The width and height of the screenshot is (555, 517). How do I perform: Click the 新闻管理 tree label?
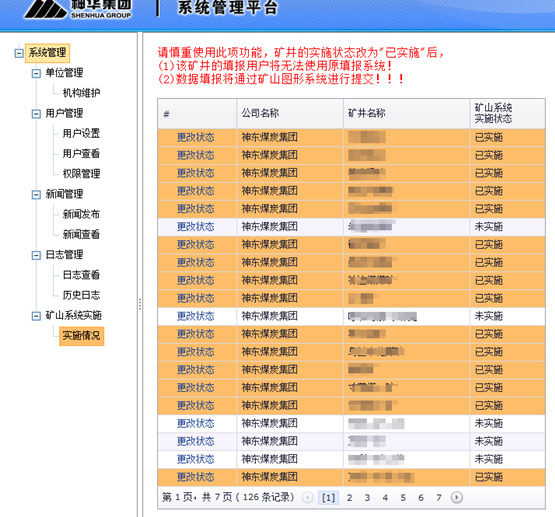[x=64, y=194]
